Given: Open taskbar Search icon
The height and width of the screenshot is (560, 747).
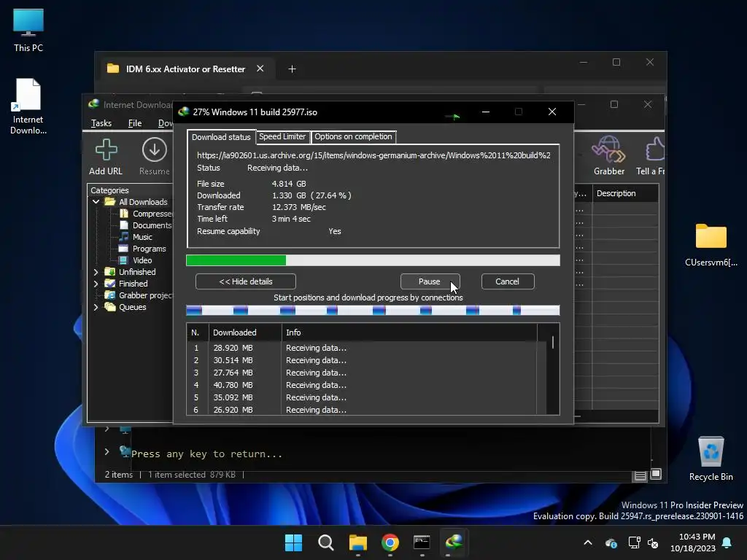Looking at the screenshot, I should [326, 542].
